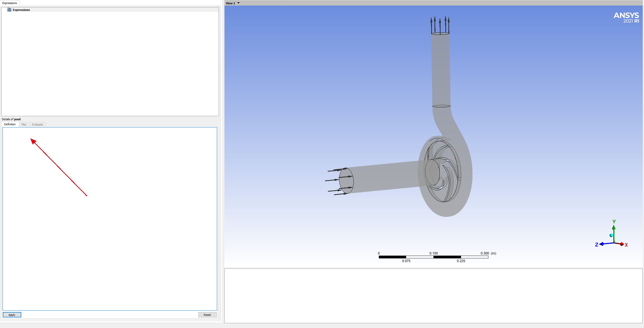Click the Expressions tree root icon
This screenshot has height=328, width=644.
9,10
